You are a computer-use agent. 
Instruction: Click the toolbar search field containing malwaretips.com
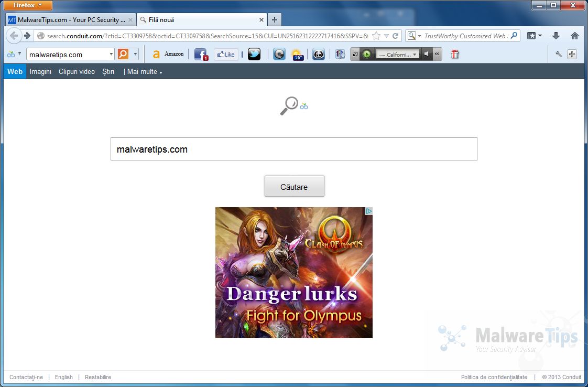tap(68, 55)
